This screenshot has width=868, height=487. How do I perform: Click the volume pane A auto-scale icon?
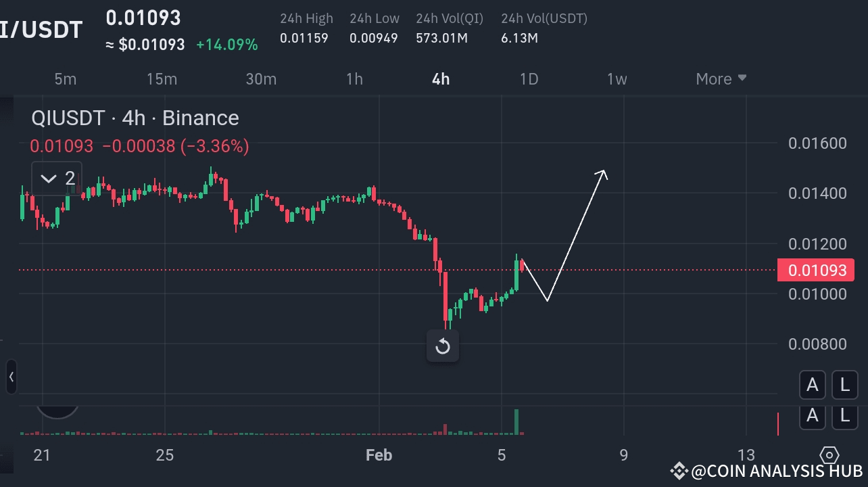point(813,417)
